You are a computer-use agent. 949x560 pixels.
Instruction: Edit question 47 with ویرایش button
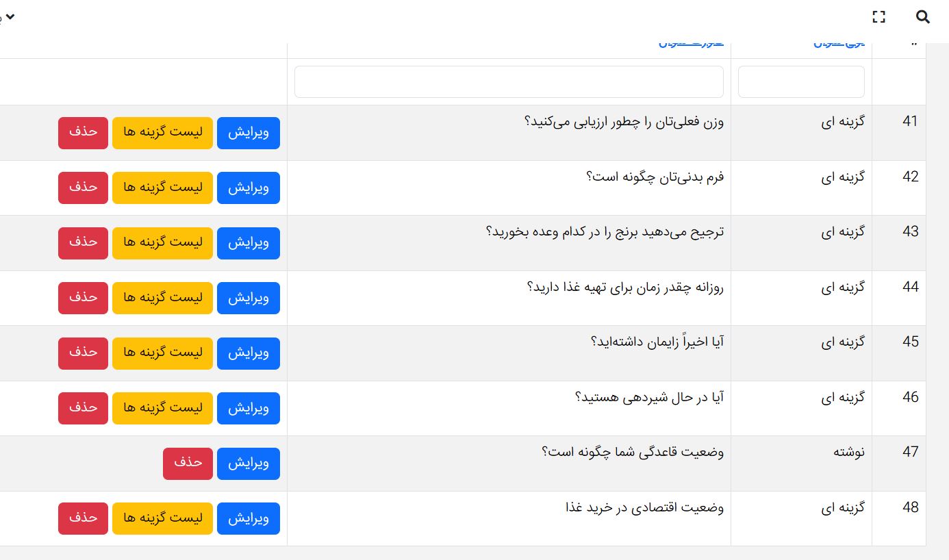coord(248,463)
